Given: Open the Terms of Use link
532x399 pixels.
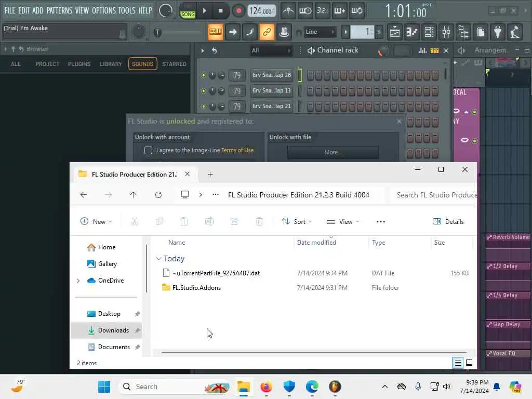Looking at the screenshot, I should 237,150.
